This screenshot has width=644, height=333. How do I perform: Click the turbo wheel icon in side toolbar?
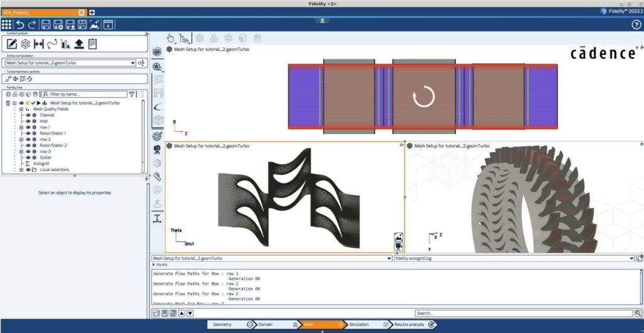(x=157, y=136)
